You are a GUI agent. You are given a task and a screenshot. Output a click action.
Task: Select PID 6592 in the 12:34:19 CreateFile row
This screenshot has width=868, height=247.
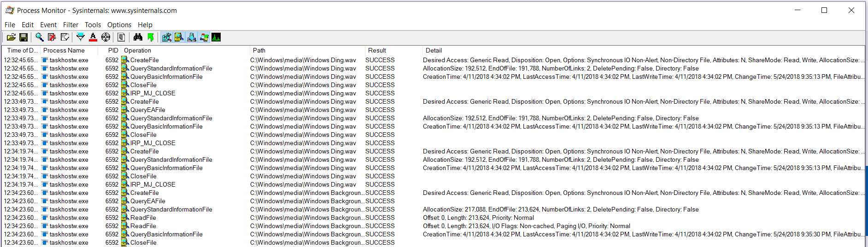pos(112,151)
